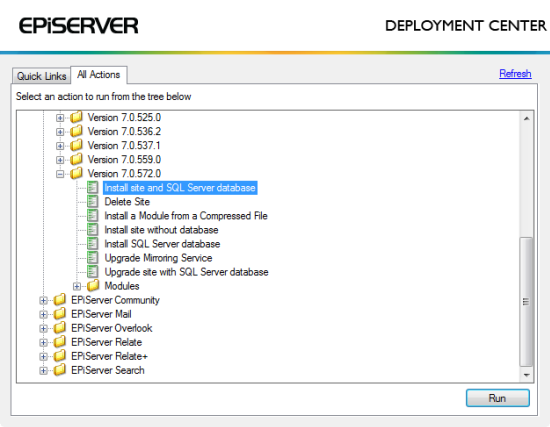Expand the EPiServer Relate node
Image resolution: width=550 pixels, height=427 pixels.
click(43, 342)
